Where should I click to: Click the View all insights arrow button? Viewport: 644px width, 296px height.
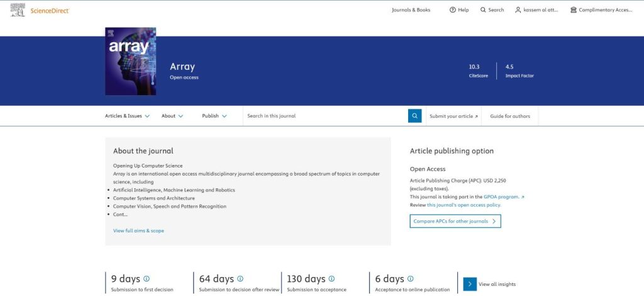[470, 284]
